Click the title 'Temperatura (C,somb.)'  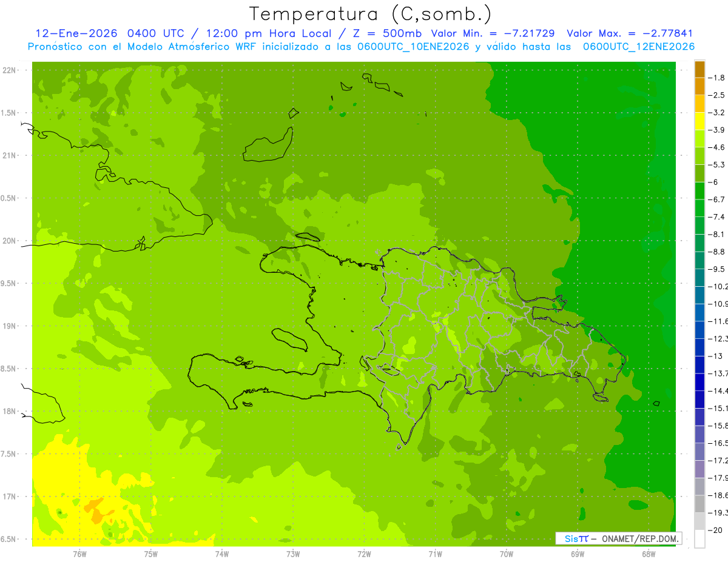(371, 14)
